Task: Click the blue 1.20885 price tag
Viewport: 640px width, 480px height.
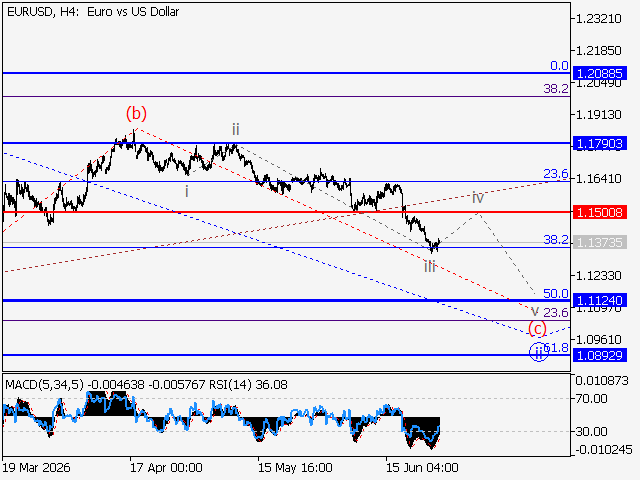Action: 600,73
